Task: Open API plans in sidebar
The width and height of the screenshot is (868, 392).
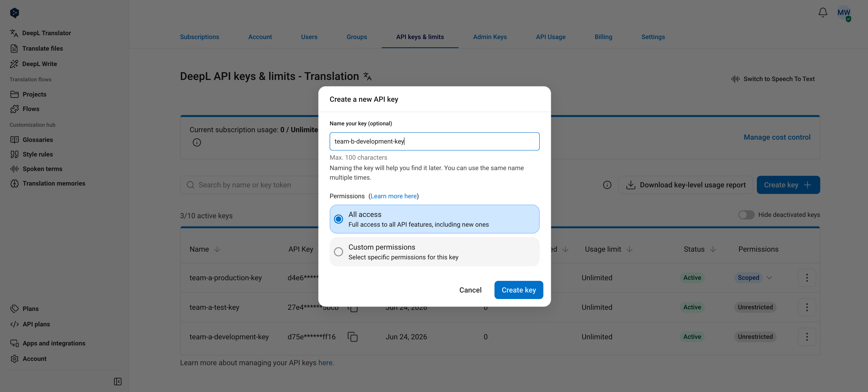Action: click(30, 324)
